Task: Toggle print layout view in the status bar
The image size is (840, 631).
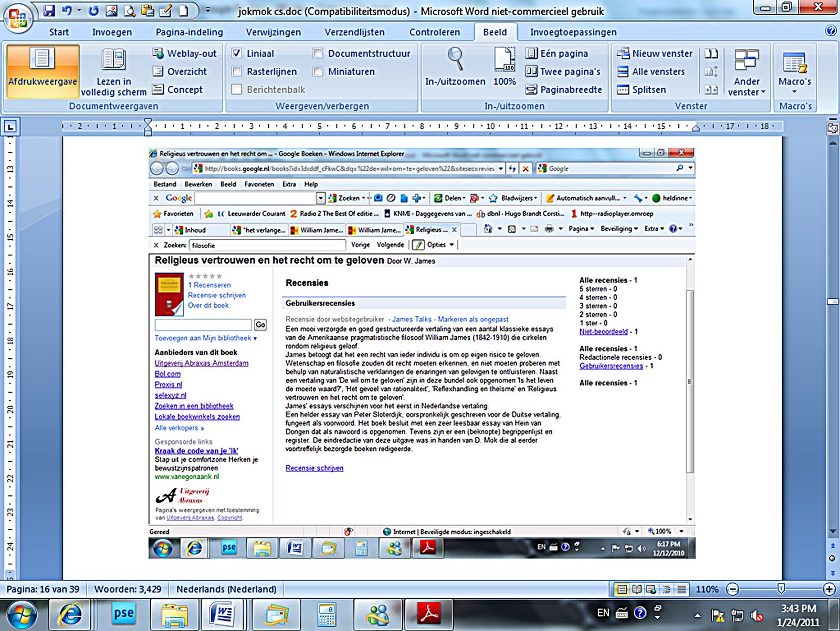Action: pyautogui.click(x=622, y=589)
